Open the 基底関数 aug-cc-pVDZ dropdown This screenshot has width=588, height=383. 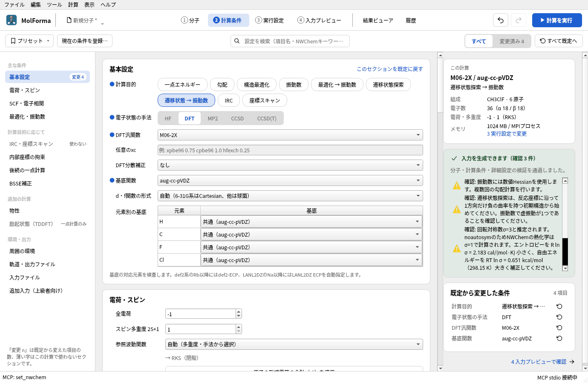pos(290,180)
